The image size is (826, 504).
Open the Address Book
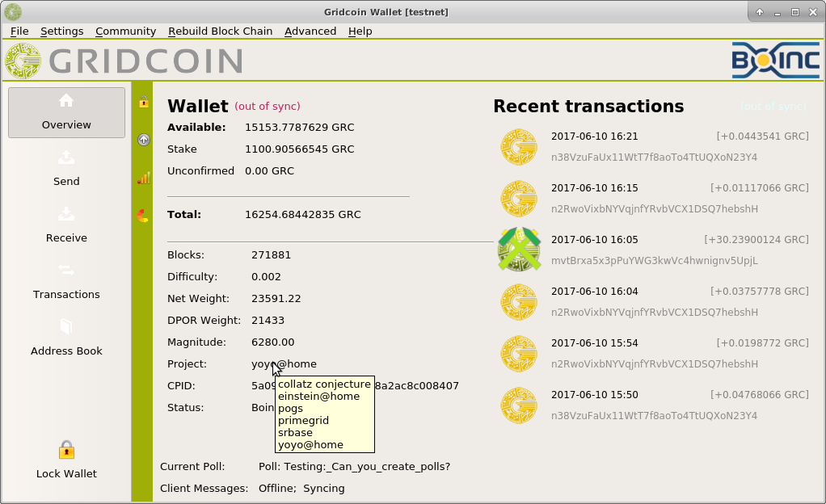click(66, 338)
